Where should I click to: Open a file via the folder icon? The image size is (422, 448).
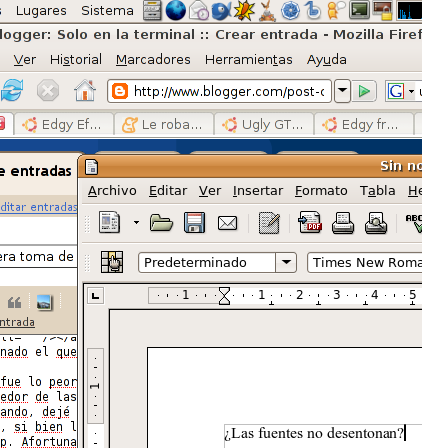coord(161,223)
